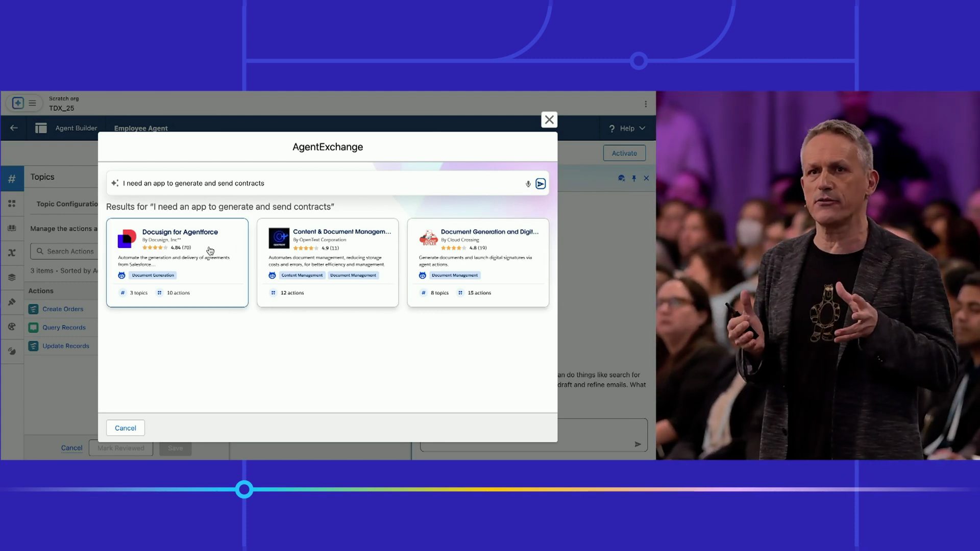
Task: Click the pin icon in right panel
Action: pos(634,179)
